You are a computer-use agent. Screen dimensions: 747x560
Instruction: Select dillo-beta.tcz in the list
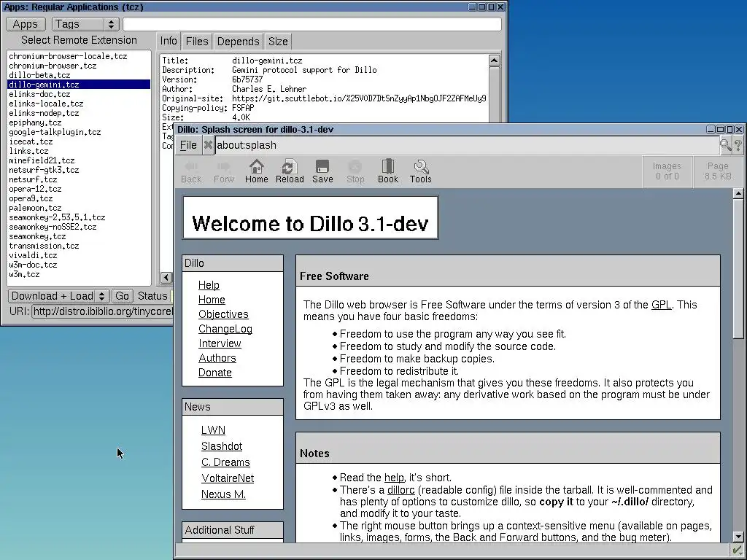coord(79,75)
